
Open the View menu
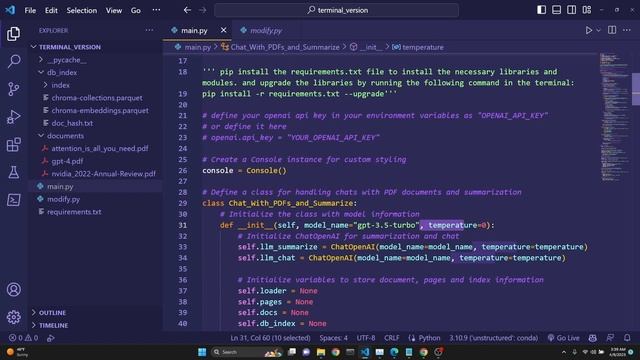pos(114,11)
